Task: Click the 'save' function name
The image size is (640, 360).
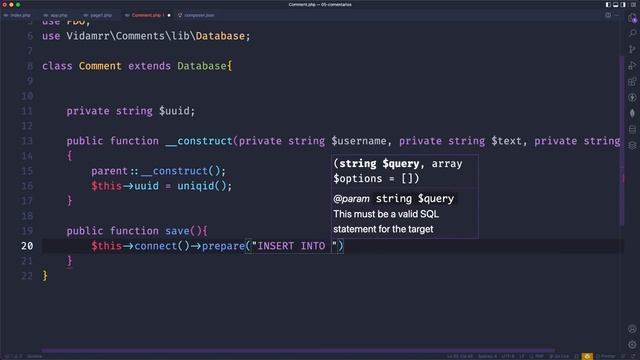Action: click(x=177, y=231)
